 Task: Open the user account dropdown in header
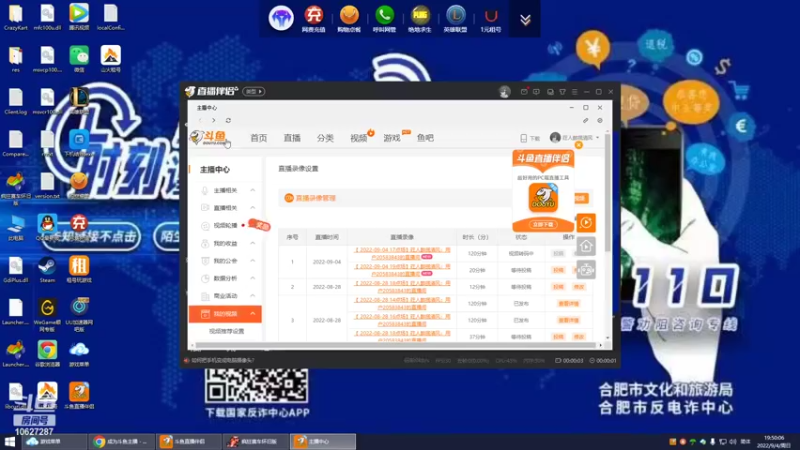[574, 138]
